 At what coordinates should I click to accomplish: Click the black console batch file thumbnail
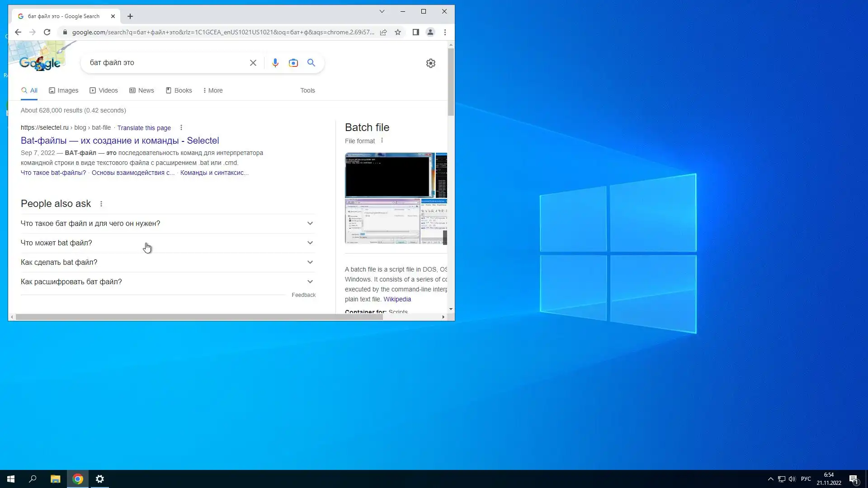(x=389, y=175)
